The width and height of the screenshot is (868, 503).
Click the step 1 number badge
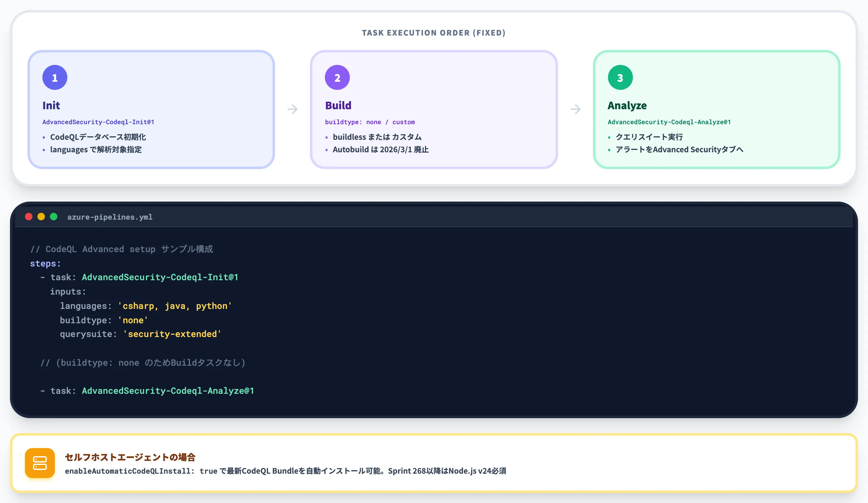click(55, 78)
